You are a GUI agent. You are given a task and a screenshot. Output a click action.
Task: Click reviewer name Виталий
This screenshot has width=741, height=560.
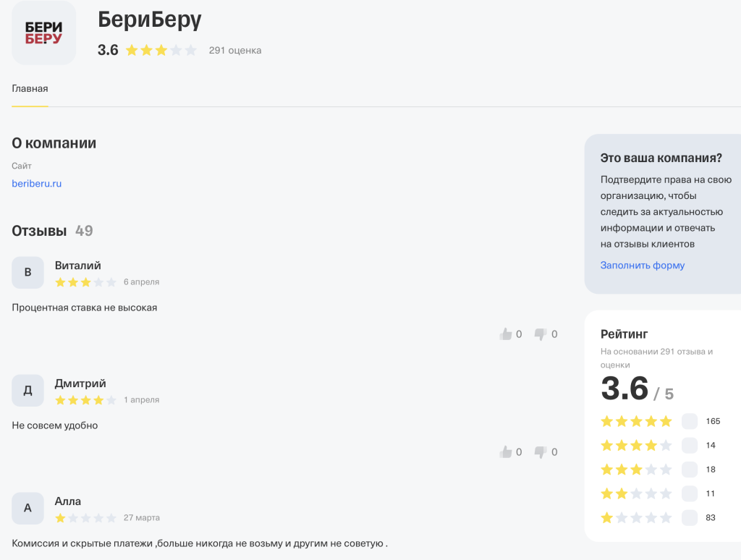(78, 266)
